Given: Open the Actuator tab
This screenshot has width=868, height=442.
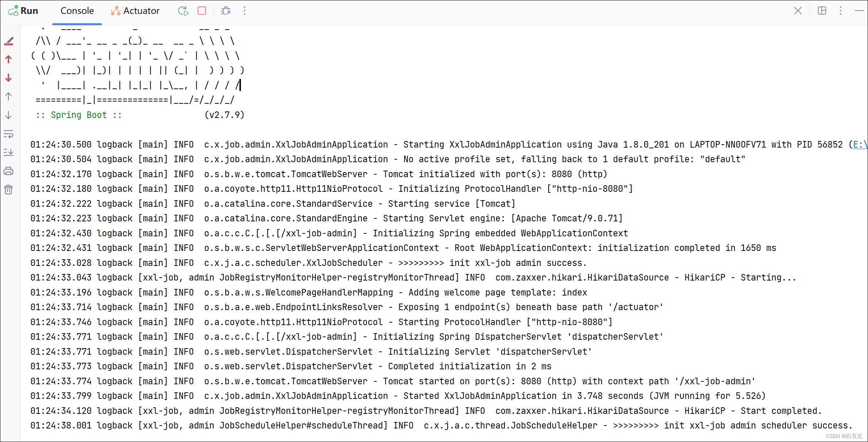Looking at the screenshot, I should 135,11.
